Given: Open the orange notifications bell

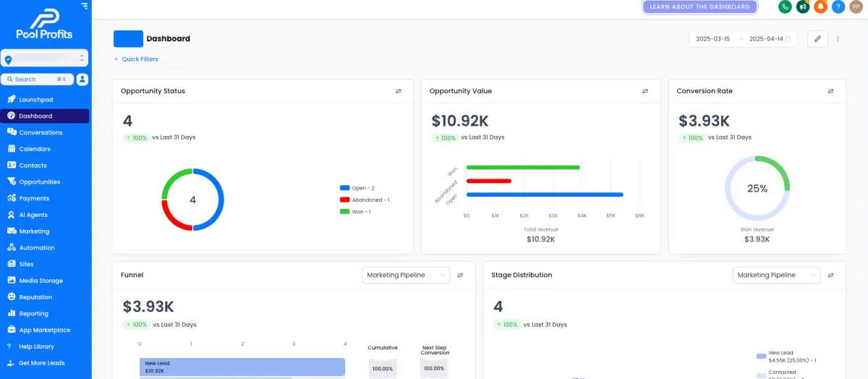Looking at the screenshot, I should click(x=820, y=7).
